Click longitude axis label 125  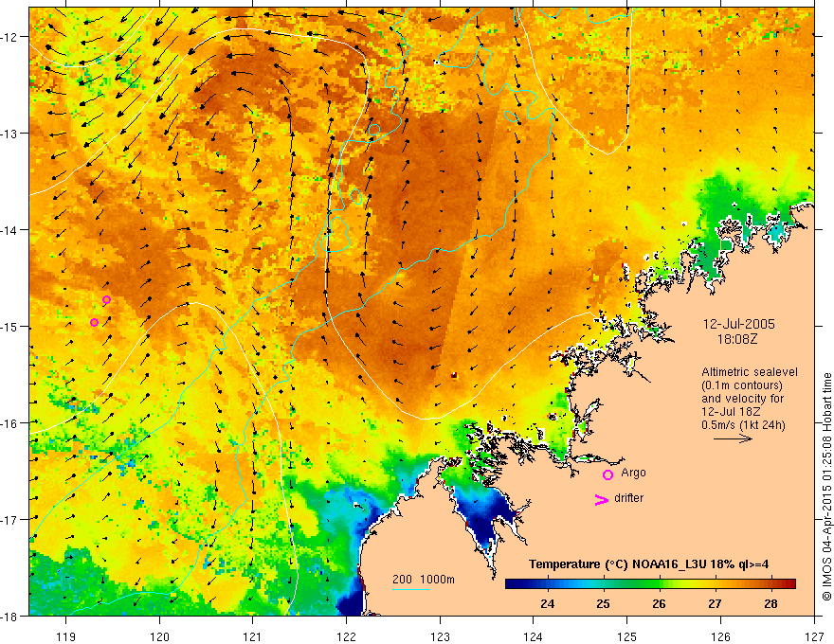pyautogui.click(x=627, y=636)
